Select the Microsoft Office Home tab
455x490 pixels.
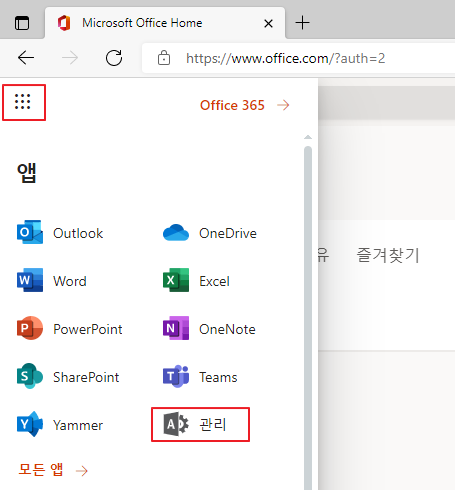[165, 23]
